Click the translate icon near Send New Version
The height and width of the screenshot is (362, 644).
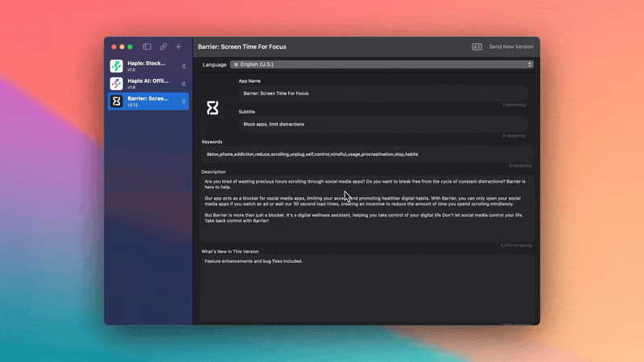click(x=477, y=47)
